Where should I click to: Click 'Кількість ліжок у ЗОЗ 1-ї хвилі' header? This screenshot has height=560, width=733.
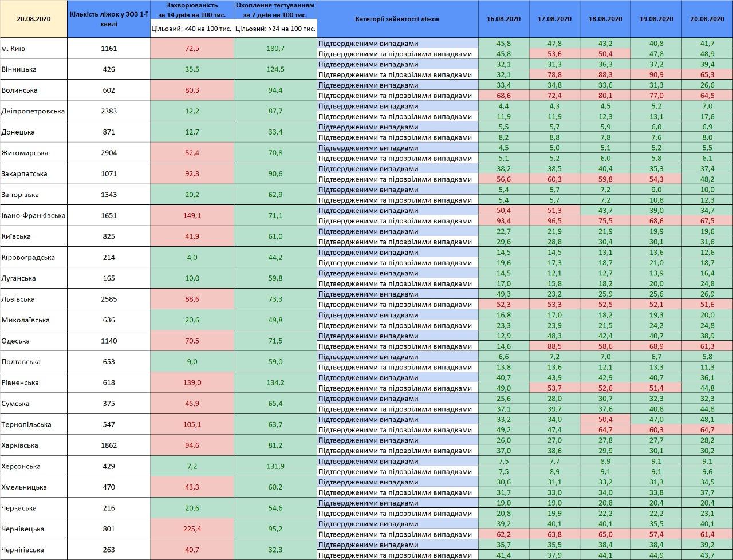point(109,19)
